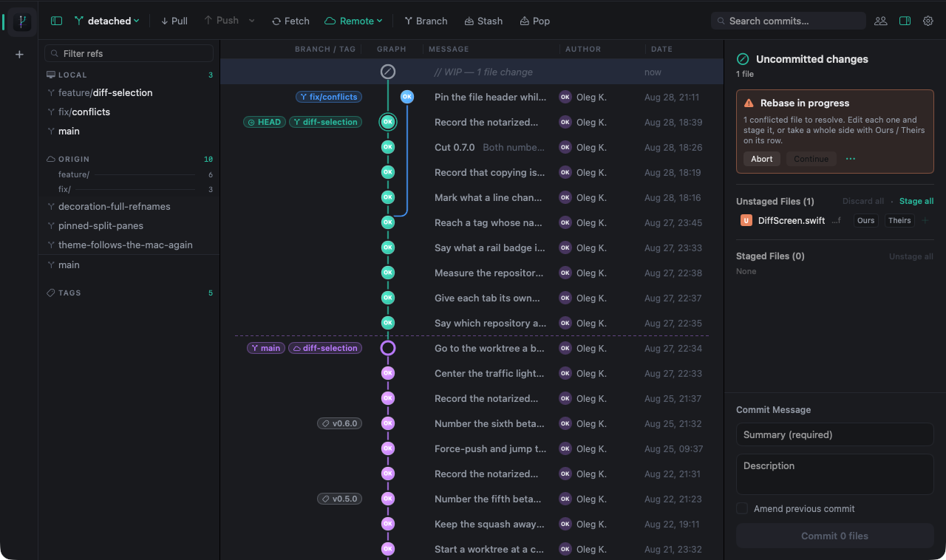Click Stage all link

coord(916,201)
